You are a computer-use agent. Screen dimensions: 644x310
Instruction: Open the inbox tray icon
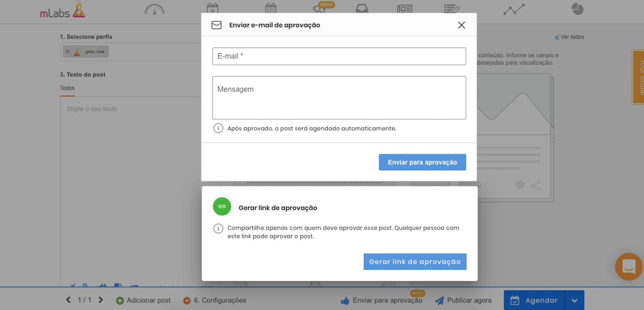click(x=362, y=9)
